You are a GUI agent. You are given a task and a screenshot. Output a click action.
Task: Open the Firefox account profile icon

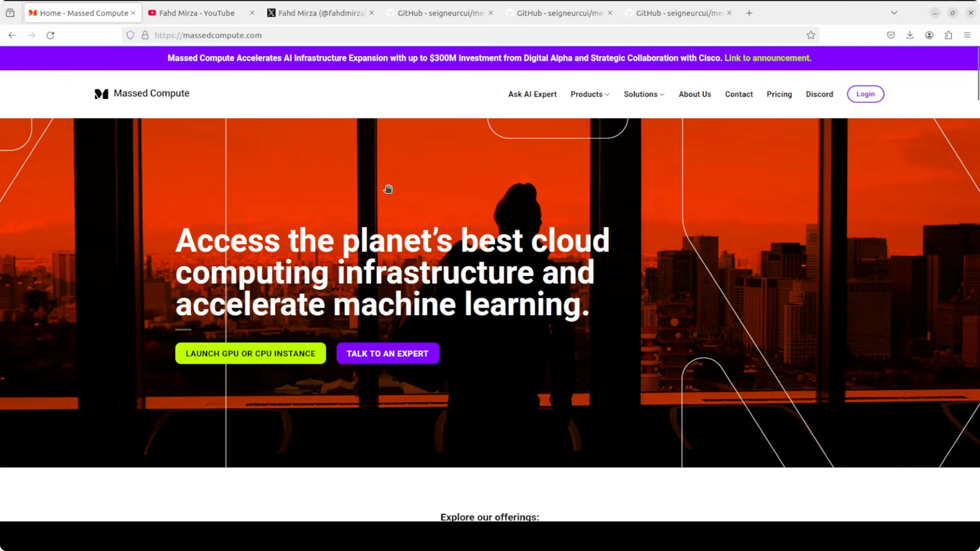[x=929, y=35]
